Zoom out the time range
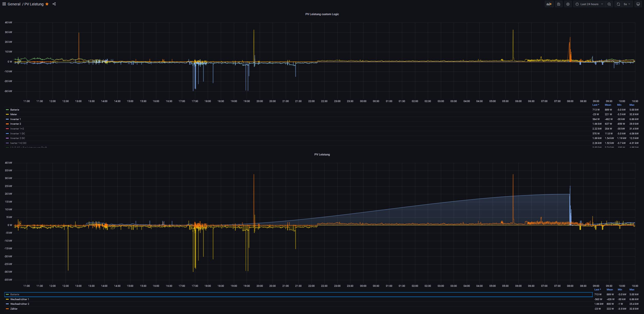644x314 pixels. point(609,4)
